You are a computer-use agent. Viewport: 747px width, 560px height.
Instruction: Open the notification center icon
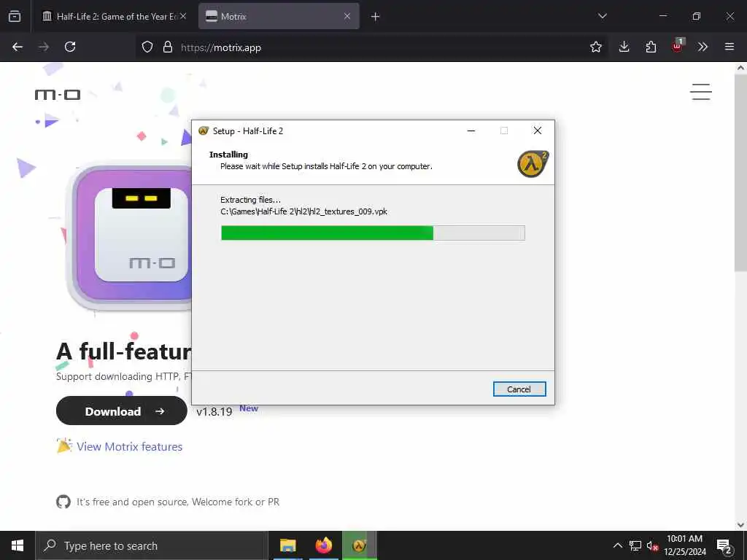724,545
